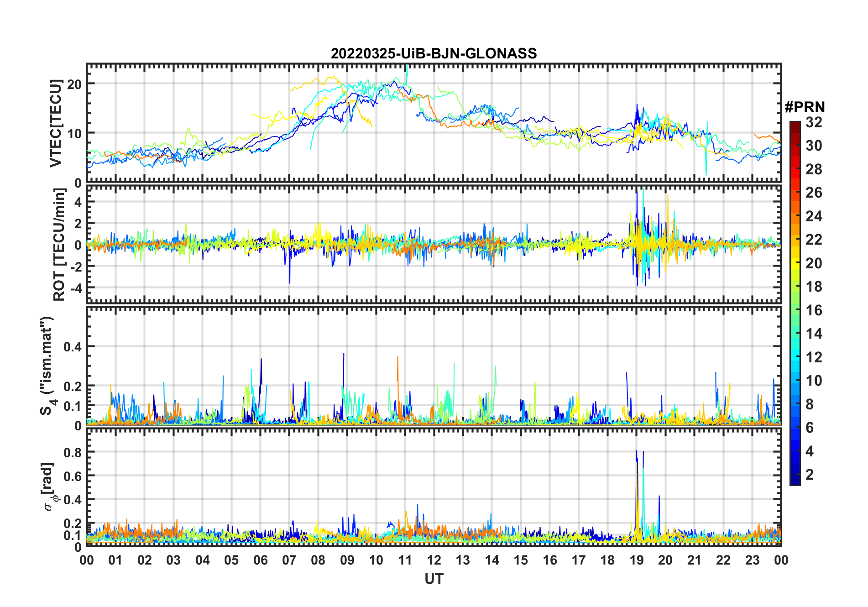The image size is (868, 607).
Task: Click x-axis hour label 23
Action: (x=752, y=560)
